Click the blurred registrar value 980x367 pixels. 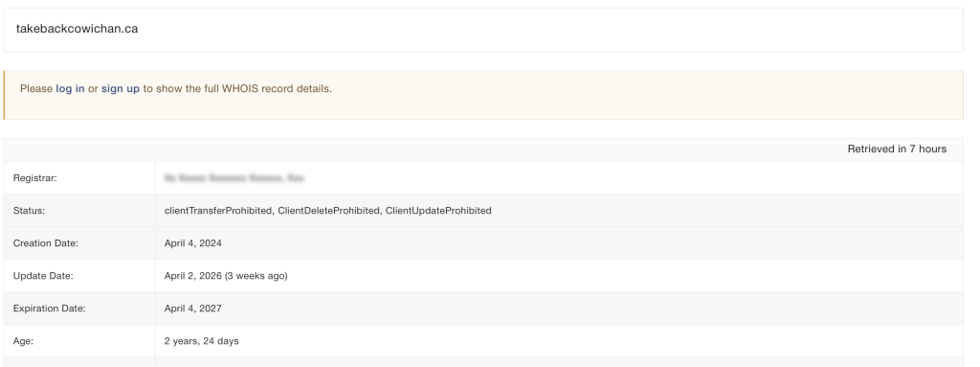[234, 178]
